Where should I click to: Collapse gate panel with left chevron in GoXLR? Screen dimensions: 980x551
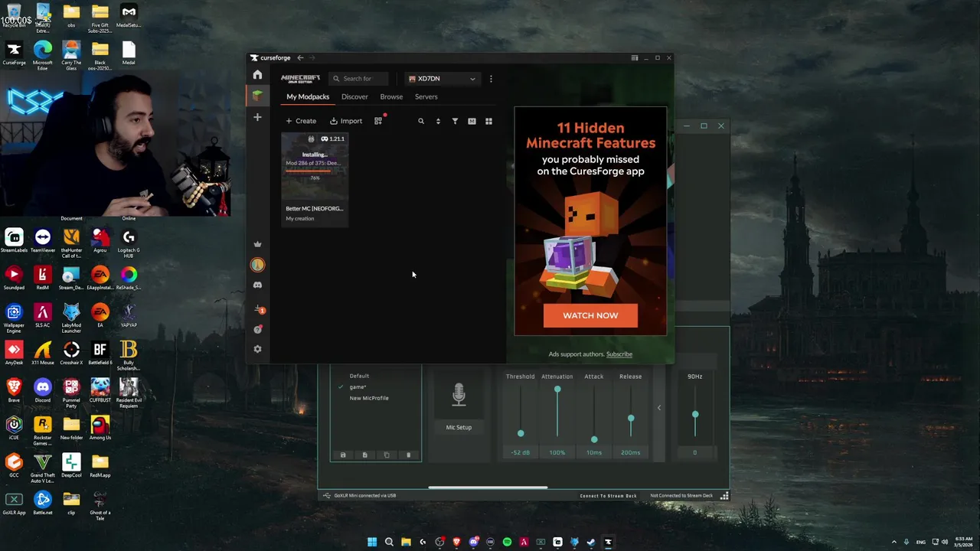(659, 408)
